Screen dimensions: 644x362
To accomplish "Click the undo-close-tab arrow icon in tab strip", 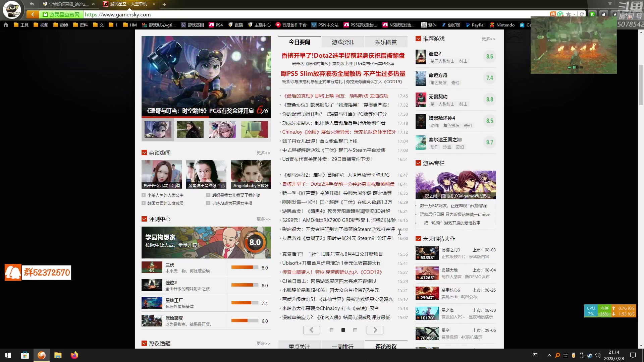I will point(32,4).
